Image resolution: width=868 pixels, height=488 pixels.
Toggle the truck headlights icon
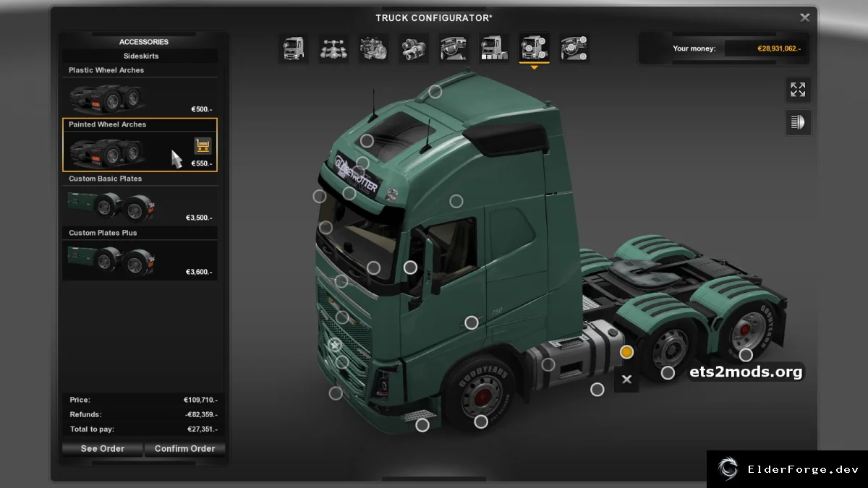pos(798,122)
